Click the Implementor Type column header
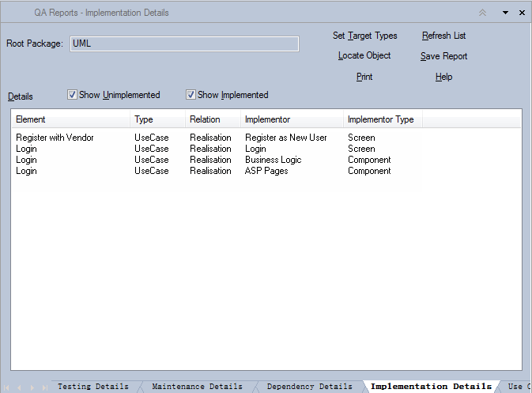Screen dimensions: 532x393 tap(381, 119)
